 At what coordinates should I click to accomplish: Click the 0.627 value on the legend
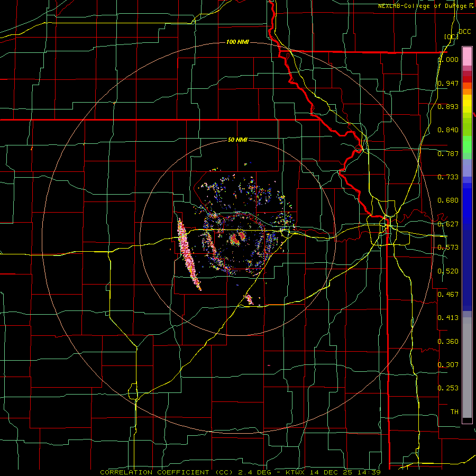pos(448,224)
